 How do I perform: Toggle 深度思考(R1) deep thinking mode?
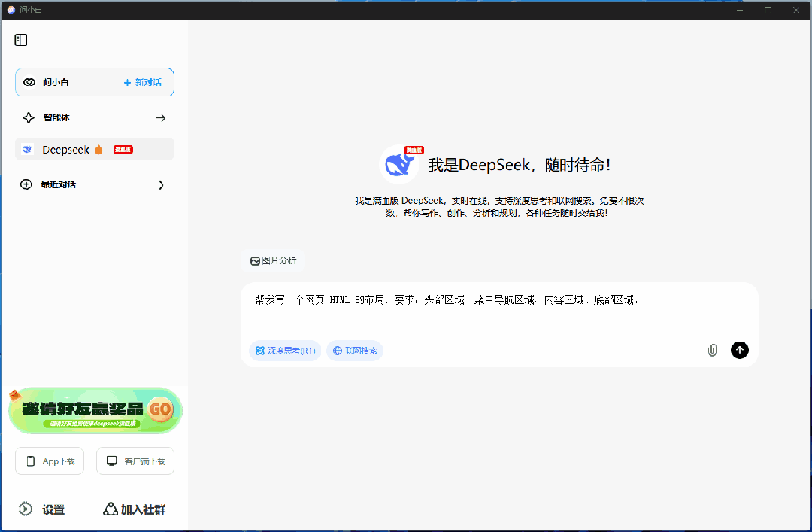click(285, 351)
